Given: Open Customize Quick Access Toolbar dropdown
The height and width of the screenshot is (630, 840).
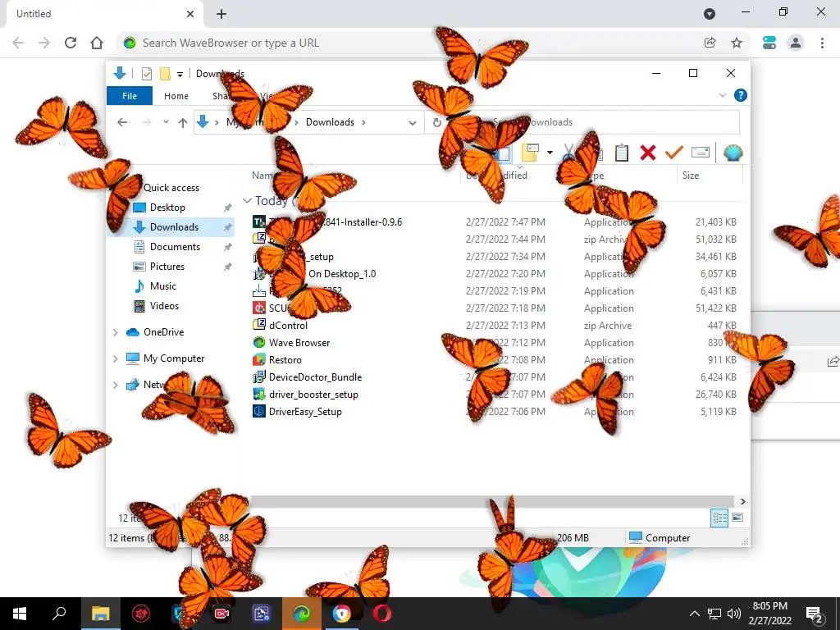Looking at the screenshot, I should 180,74.
